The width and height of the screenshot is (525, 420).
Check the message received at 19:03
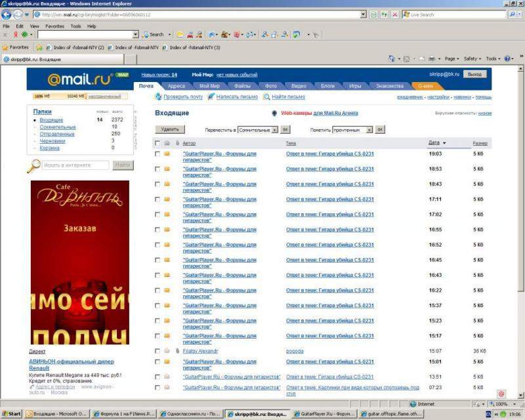[157, 154]
